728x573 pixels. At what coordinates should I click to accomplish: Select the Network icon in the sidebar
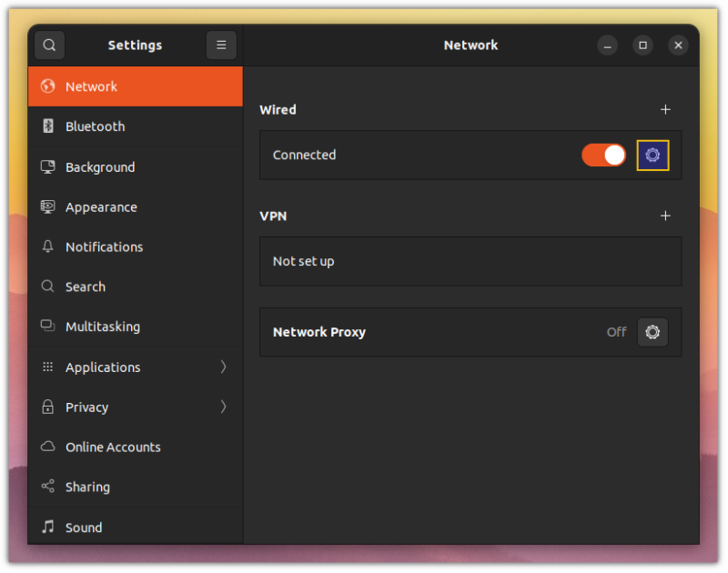pyautogui.click(x=48, y=86)
